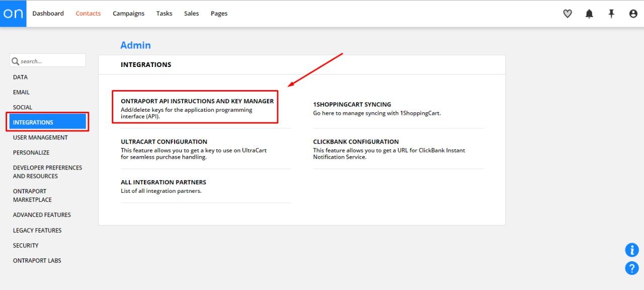Open SECURITY settings section

pos(26,245)
